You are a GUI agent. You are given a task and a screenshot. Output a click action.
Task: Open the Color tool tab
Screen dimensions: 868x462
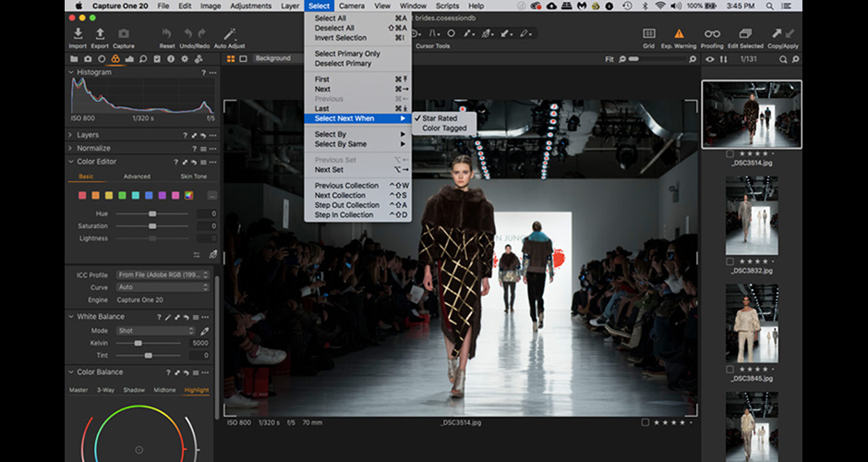pyautogui.click(x=115, y=59)
